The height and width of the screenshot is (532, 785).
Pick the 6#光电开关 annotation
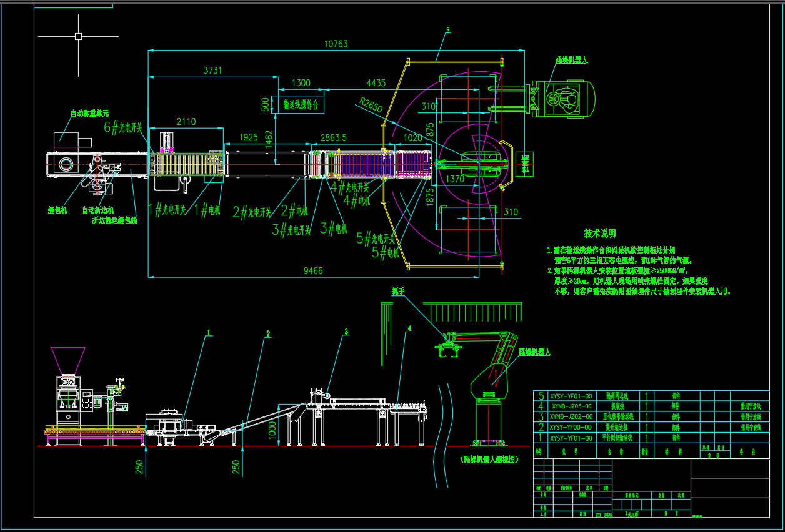[x=123, y=126]
